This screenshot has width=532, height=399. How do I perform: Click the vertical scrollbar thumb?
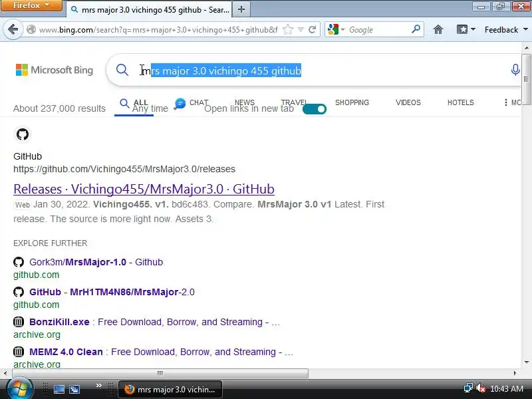click(527, 79)
